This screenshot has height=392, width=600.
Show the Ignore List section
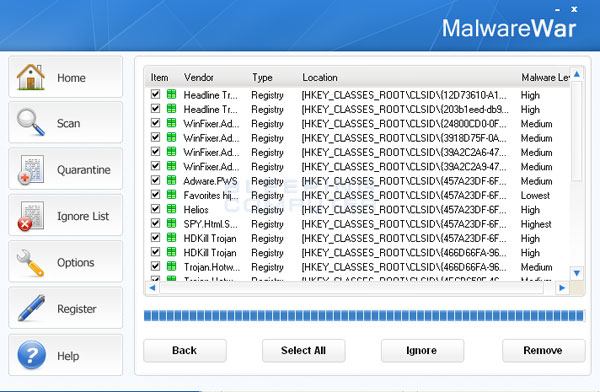[65, 216]
